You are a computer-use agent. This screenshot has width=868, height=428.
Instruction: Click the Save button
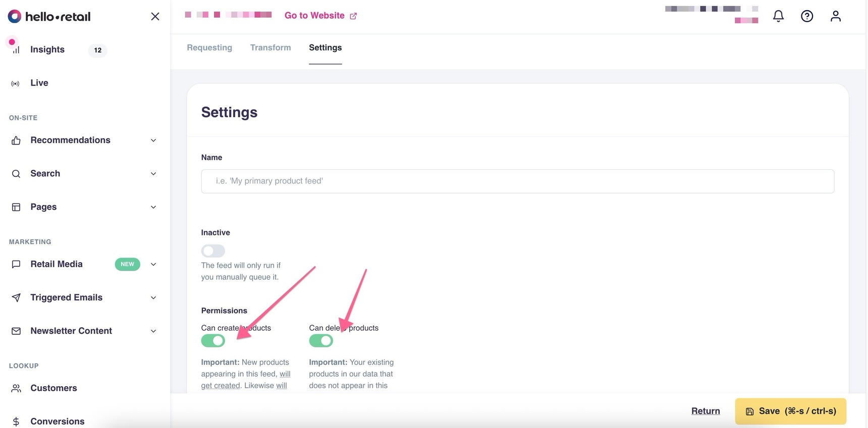790,411
